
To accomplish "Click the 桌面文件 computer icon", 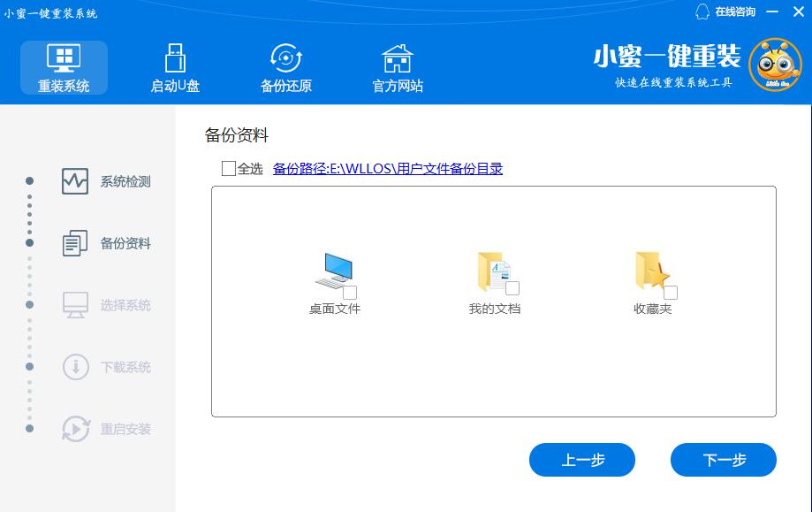I will point(332,270).
